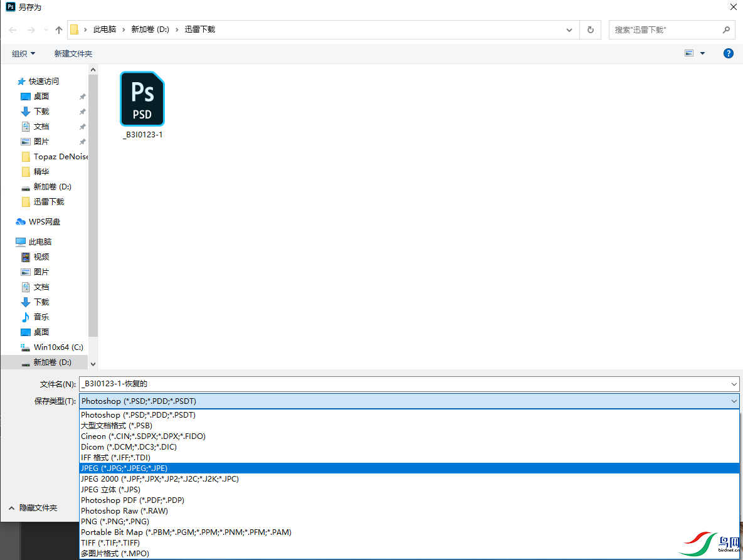Choose TIFF format option
This screenshot has height=560, width=743.
point(409,542)
